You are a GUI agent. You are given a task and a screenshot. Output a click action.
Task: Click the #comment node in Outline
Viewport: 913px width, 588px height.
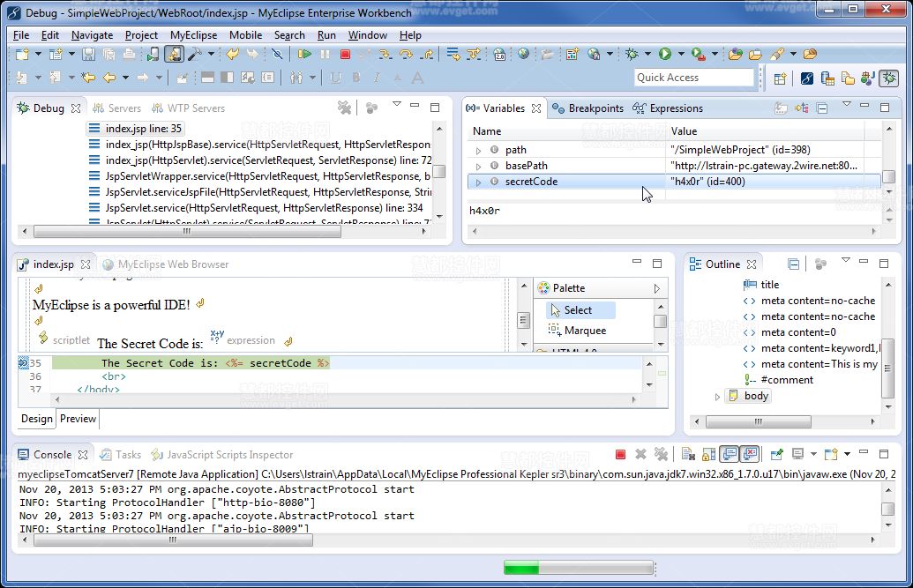(779, 380)
